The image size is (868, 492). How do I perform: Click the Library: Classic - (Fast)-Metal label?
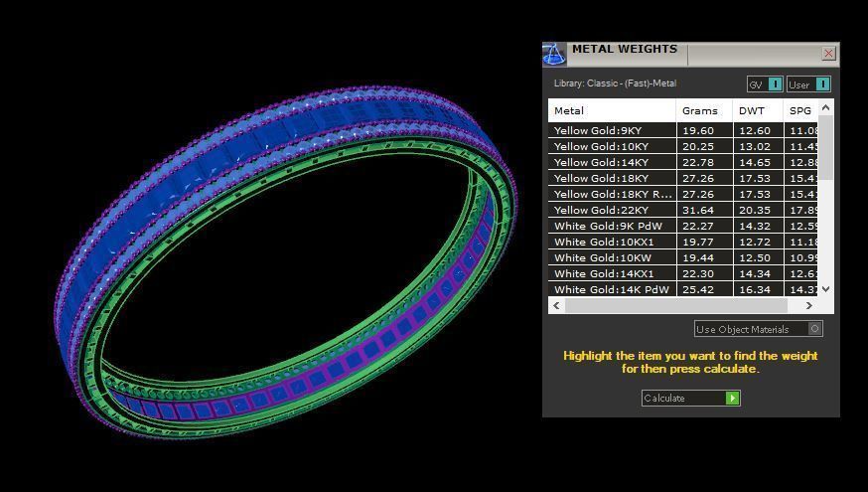[615, 83]
